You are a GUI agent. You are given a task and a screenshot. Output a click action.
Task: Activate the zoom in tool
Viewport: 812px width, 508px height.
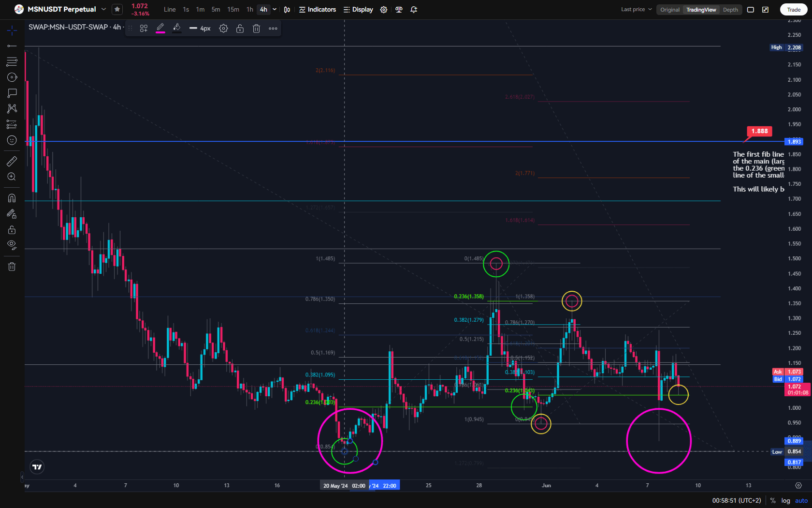[12, 177]
